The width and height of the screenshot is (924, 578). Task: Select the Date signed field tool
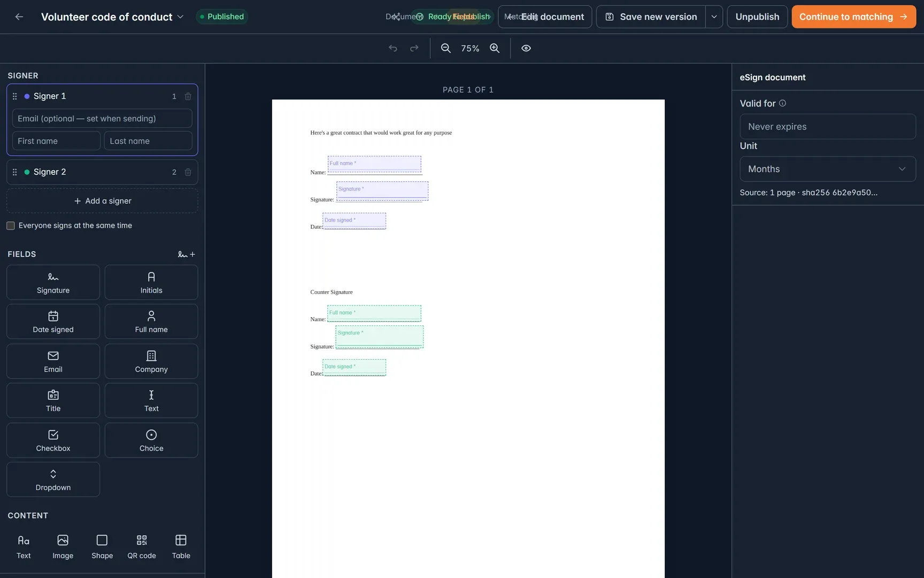pos(53,322)
